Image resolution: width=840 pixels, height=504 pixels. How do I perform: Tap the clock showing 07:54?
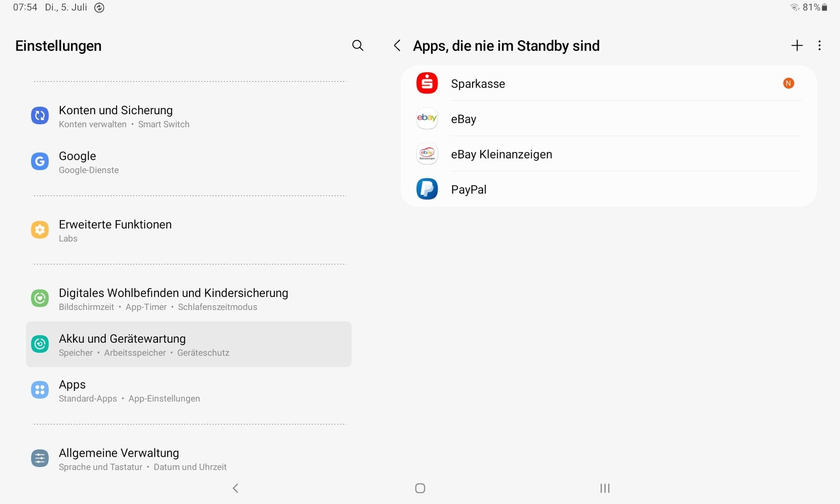coord(25,7)
